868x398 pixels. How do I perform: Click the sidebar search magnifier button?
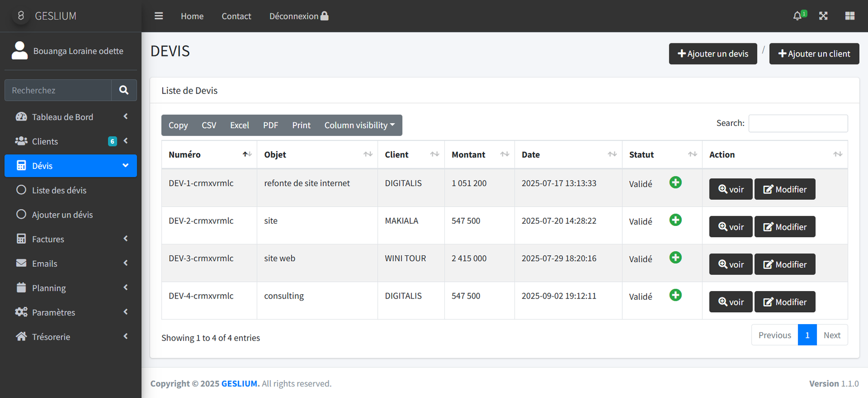pyautogui.click(x=124, y=90)
